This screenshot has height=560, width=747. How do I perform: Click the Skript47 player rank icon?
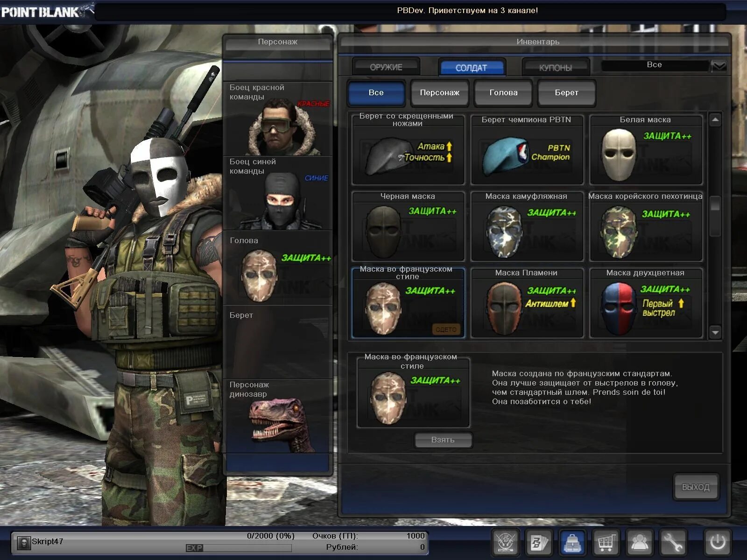pyautogui.click(x=23, y=542)
